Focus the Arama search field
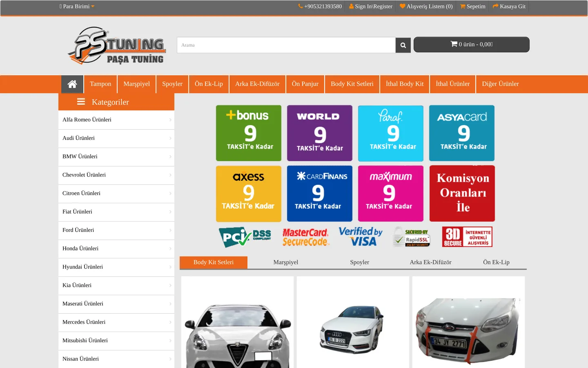 tap(286, 45)
